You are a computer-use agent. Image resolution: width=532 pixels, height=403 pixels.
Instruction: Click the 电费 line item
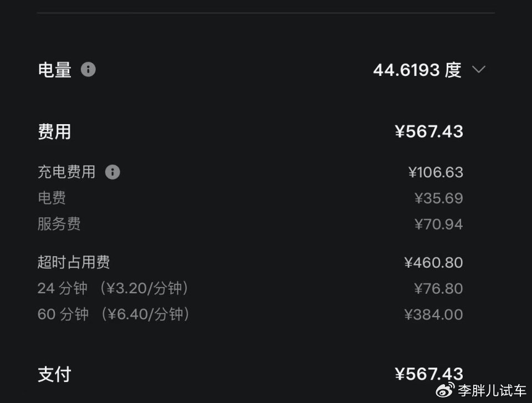point(52,198)
